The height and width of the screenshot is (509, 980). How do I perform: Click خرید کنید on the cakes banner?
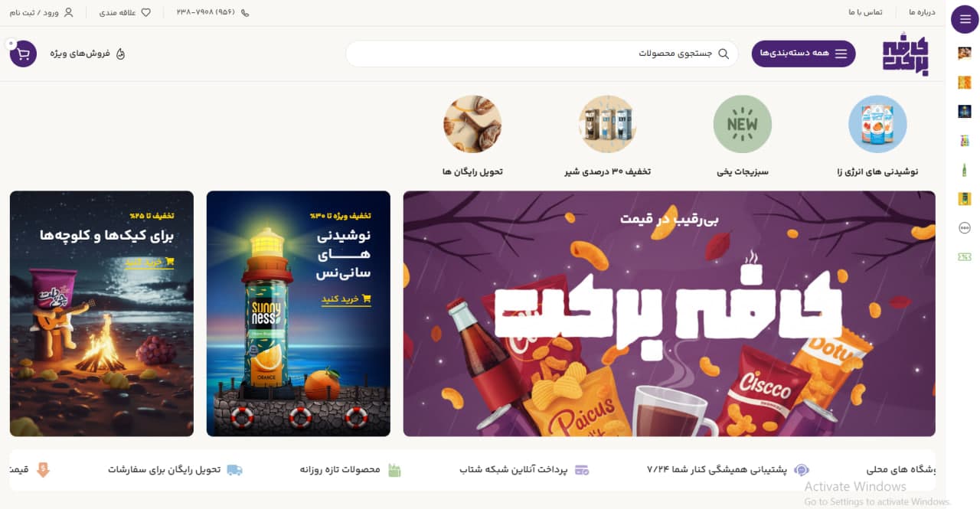[x=149, y=263]
